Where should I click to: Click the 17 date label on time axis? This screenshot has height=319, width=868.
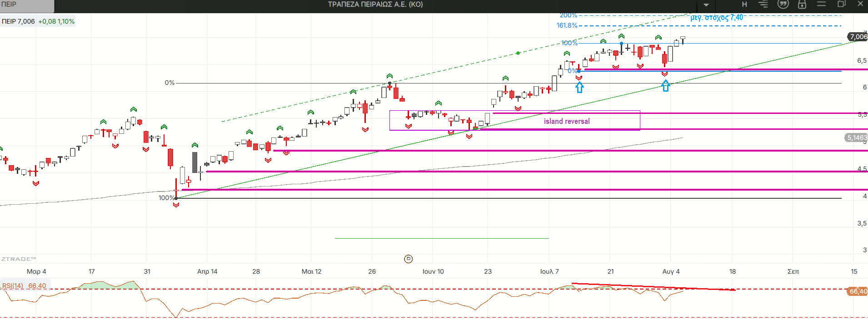coord(92,271)
